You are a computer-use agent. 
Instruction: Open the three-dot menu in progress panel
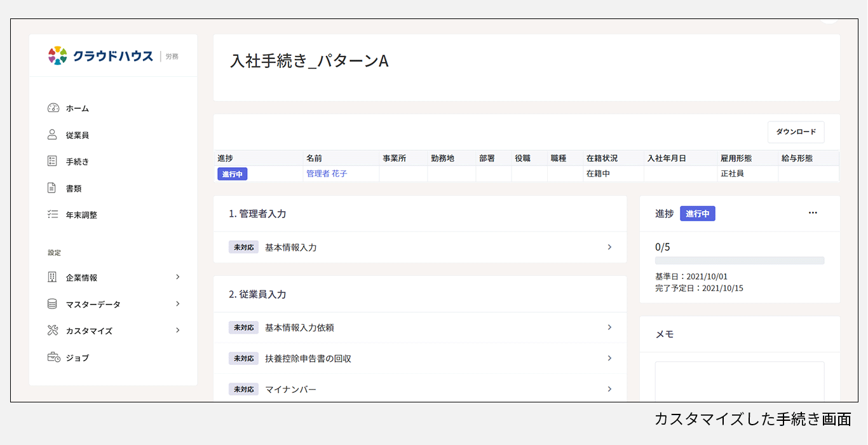tap(813, 213)
